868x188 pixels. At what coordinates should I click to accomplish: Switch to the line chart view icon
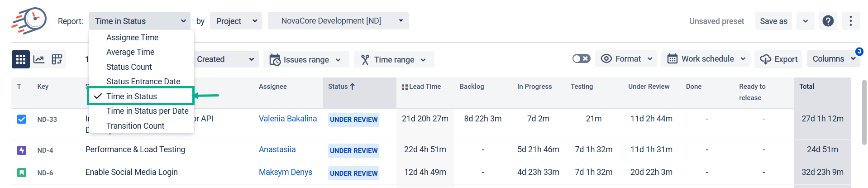tap(39, 59)
